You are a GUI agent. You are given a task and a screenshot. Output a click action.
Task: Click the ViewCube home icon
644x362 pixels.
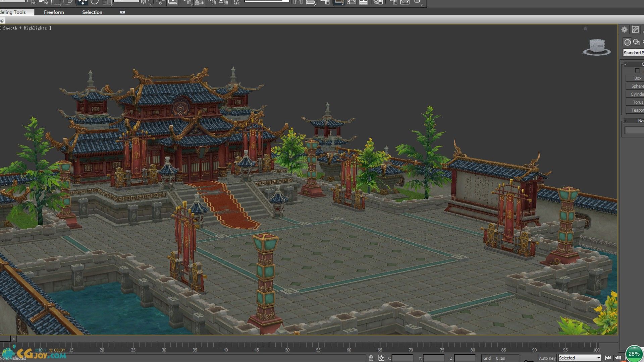pyautogui.click(x=585, y=29)
